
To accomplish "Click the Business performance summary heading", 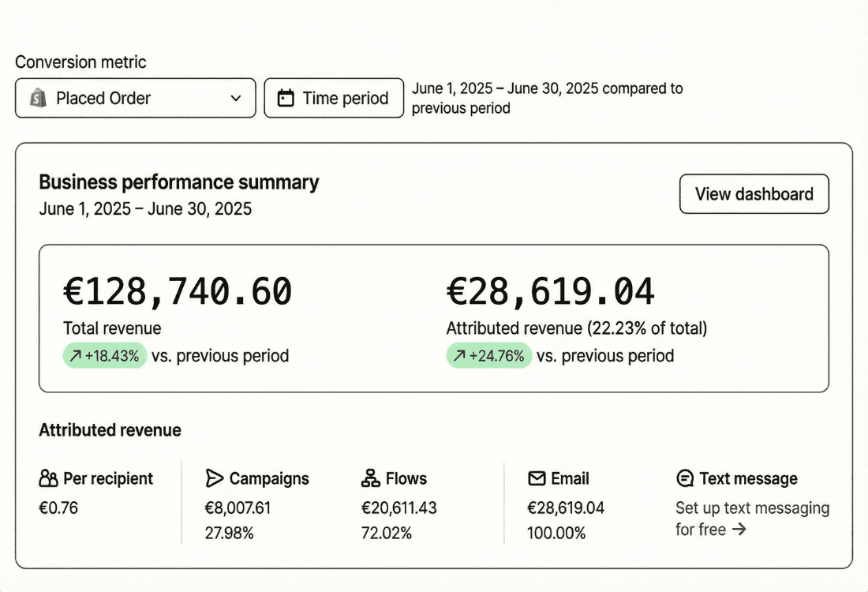I will pyautogui.click(x=179, y=182).
